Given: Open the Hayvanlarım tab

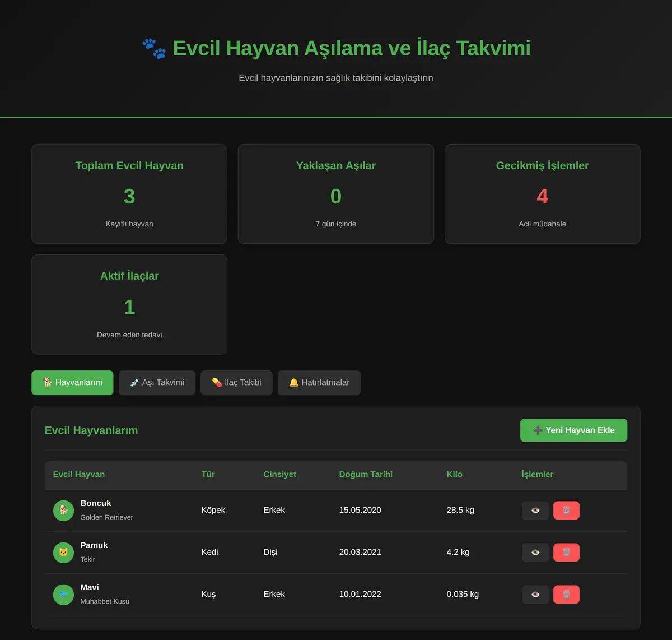Looking at the screenshot, I should [x=72, y=383].
